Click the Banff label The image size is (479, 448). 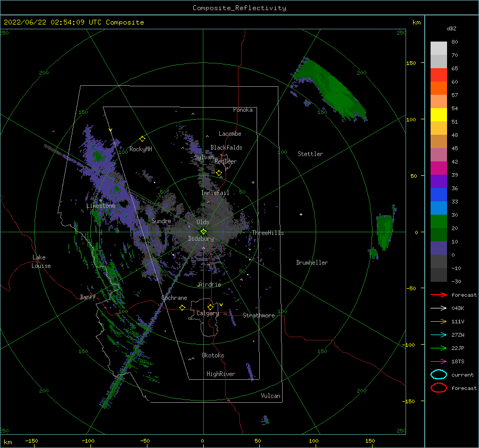coord(88,297)
